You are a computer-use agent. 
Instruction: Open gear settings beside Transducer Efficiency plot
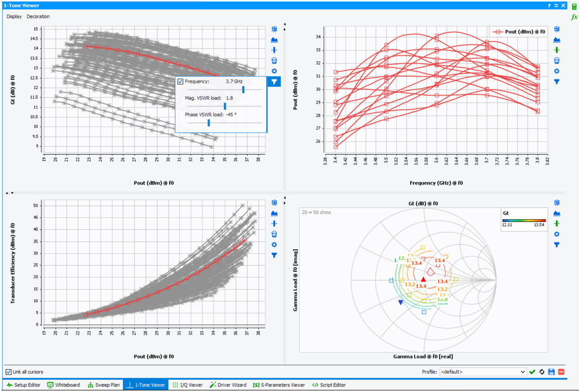274,245
